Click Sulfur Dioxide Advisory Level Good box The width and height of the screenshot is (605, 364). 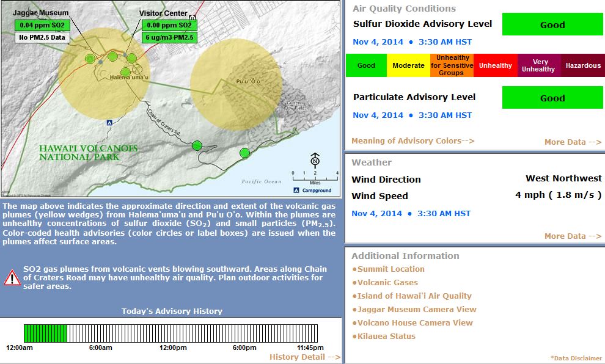coord(552,24)
